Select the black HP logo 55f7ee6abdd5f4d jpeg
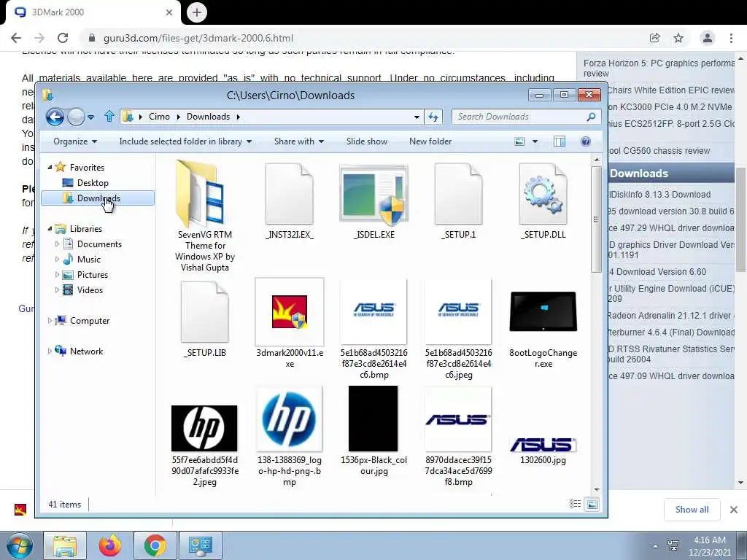 (204, 428)
